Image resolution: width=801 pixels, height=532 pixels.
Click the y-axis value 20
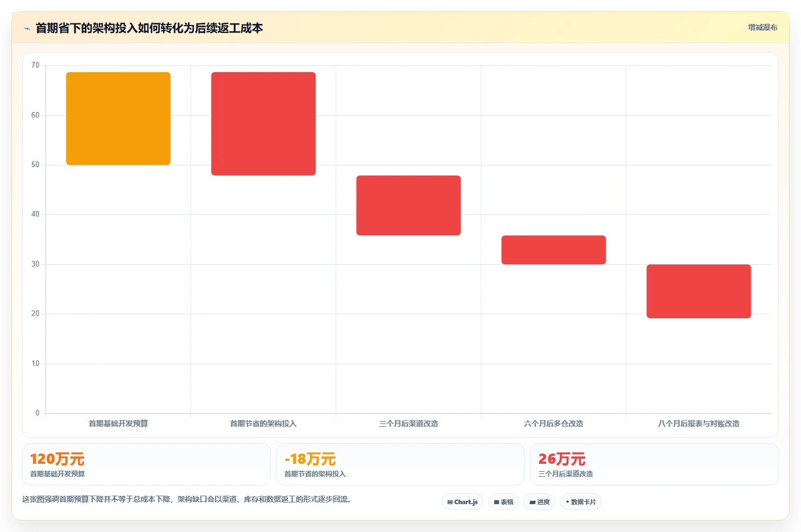[35, 314]
